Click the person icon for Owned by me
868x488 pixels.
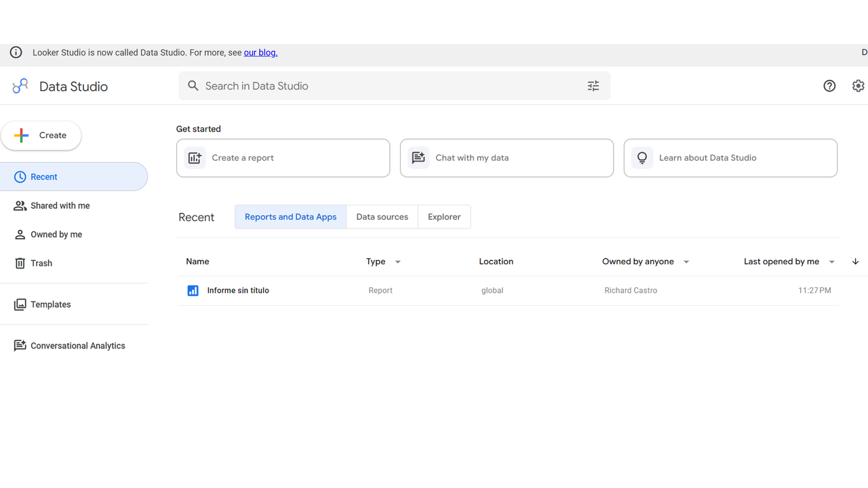coord(20,235)
